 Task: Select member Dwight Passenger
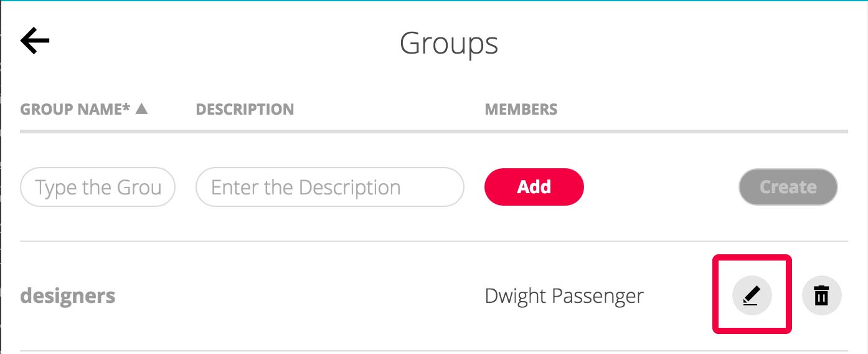point(564,296)
